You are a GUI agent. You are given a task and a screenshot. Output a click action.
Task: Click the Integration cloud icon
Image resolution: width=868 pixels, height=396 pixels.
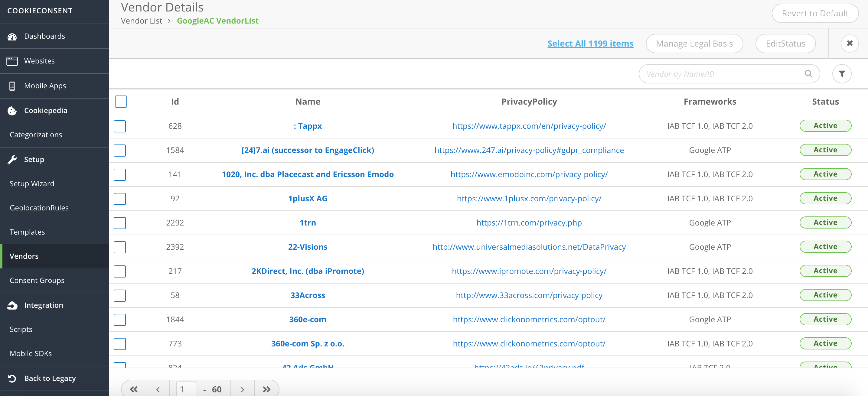(12, 305)
